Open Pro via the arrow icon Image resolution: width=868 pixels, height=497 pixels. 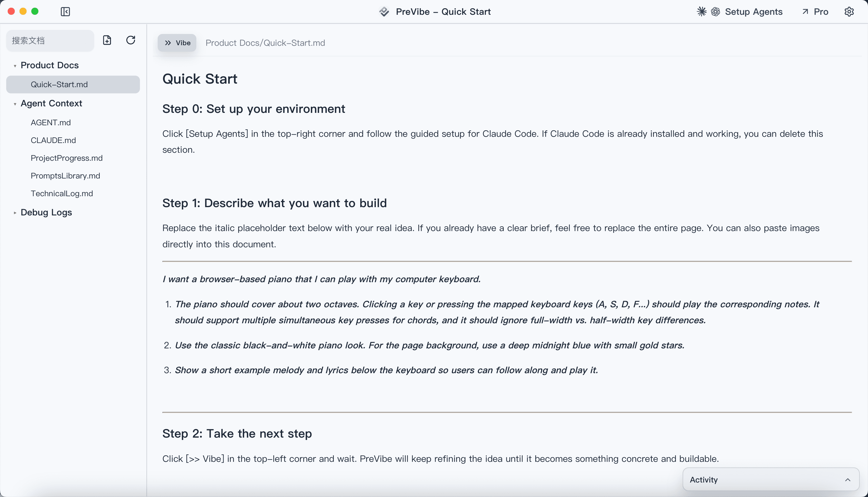pyautogui.click(x=805, y=11)
